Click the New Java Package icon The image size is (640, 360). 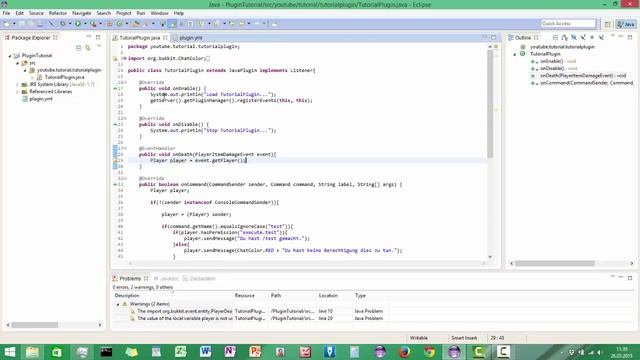click(109, 24)
